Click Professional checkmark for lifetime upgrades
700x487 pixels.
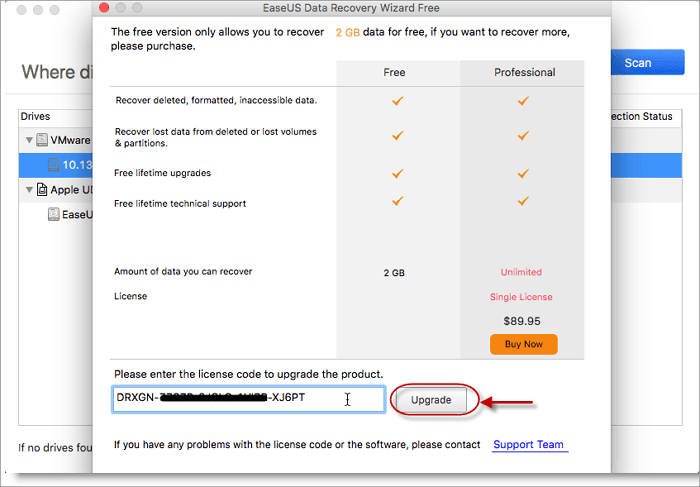[x=523, y=173]
